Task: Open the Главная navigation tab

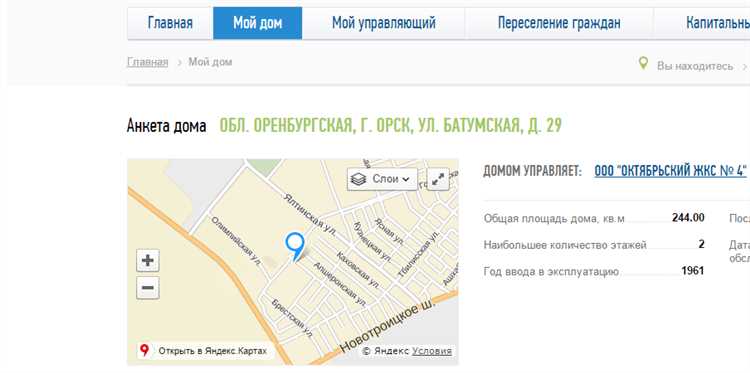Action: click(x=170, y=23)
